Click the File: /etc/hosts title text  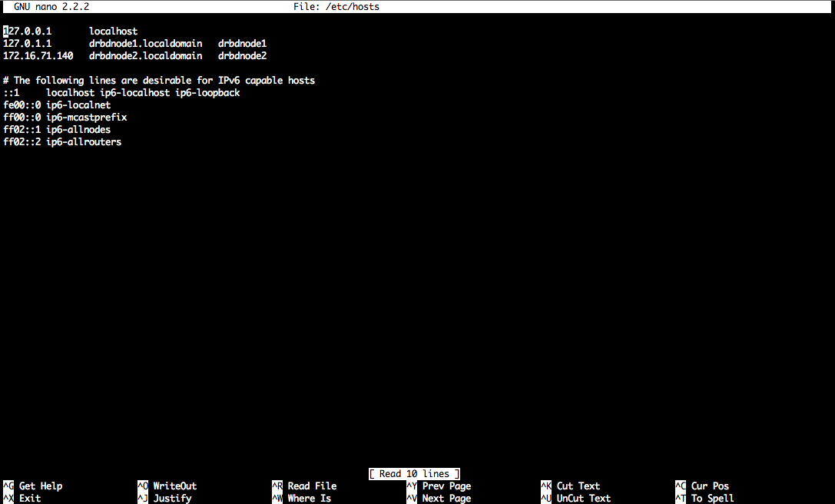(x=336, y=7)
